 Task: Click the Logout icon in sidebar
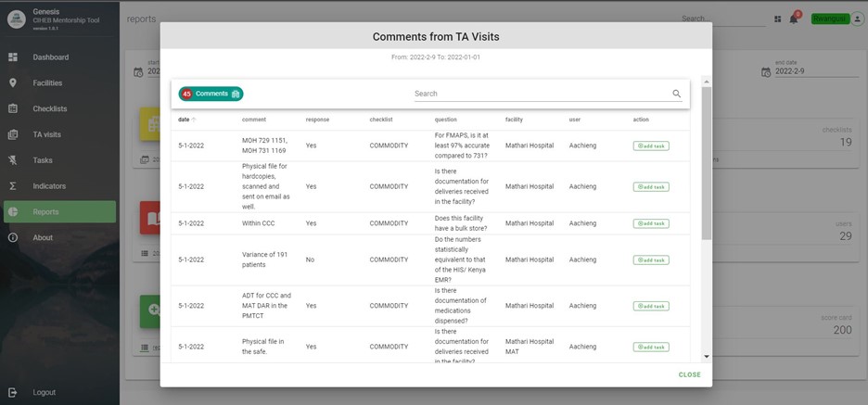coord(13,392)
